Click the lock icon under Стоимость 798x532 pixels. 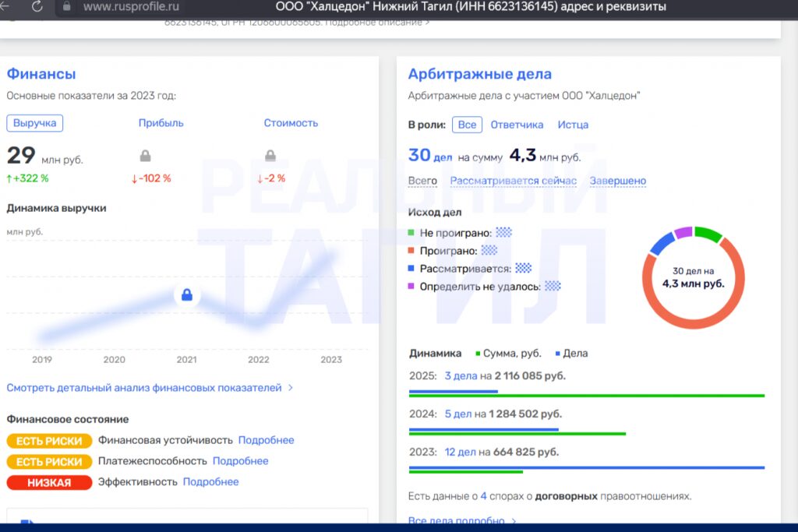(270, 156)
